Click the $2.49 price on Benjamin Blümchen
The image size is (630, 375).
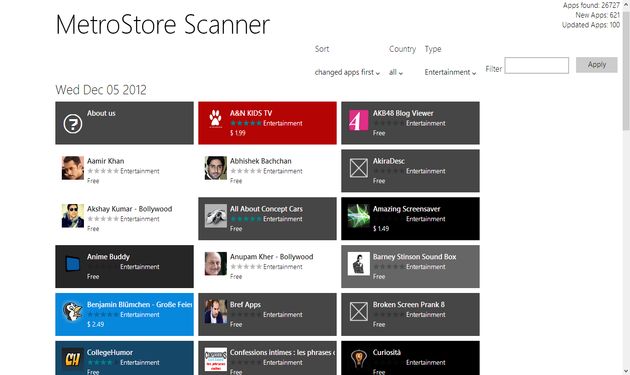96,324
